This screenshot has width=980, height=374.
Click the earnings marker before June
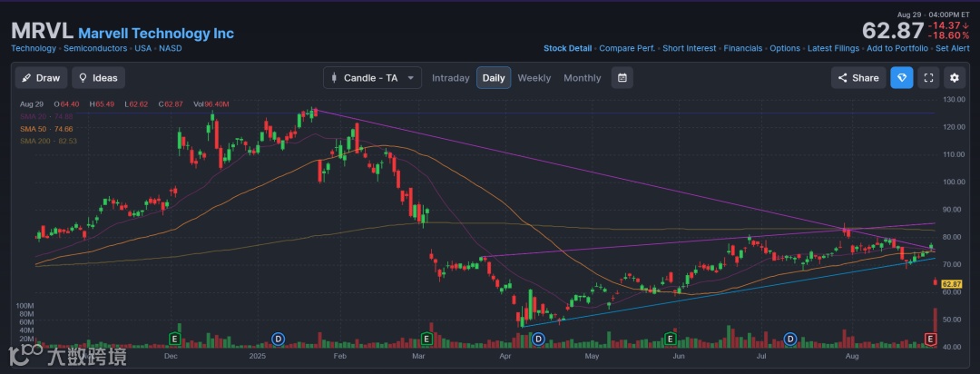(x=670, y=339)
